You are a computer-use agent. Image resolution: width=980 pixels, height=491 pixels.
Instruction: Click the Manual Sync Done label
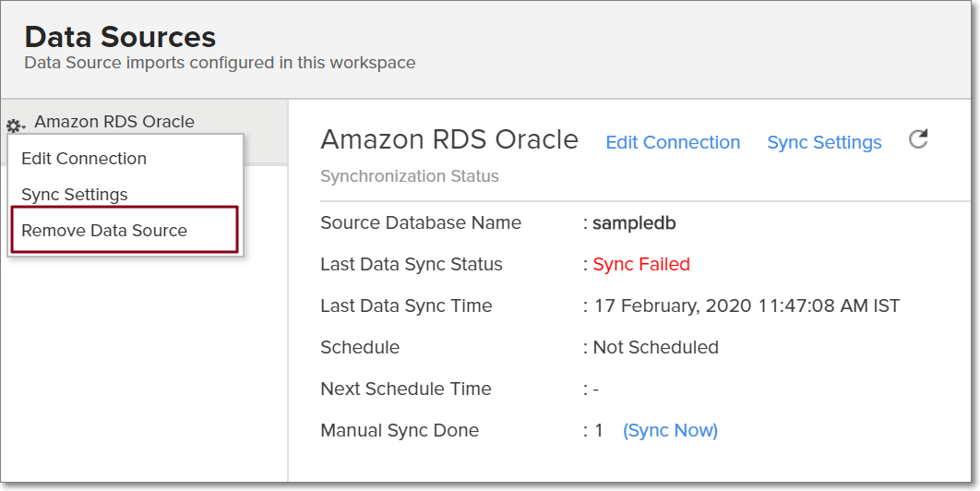click(399, 431)
